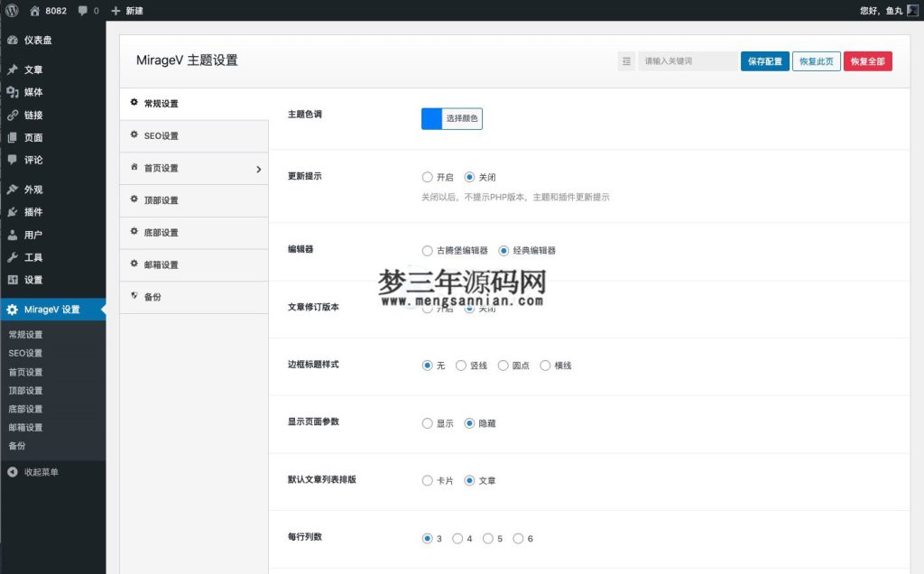924x574 pixels.
Task: Expand the 首页设置 section chevron
Action: coord(259,168)
